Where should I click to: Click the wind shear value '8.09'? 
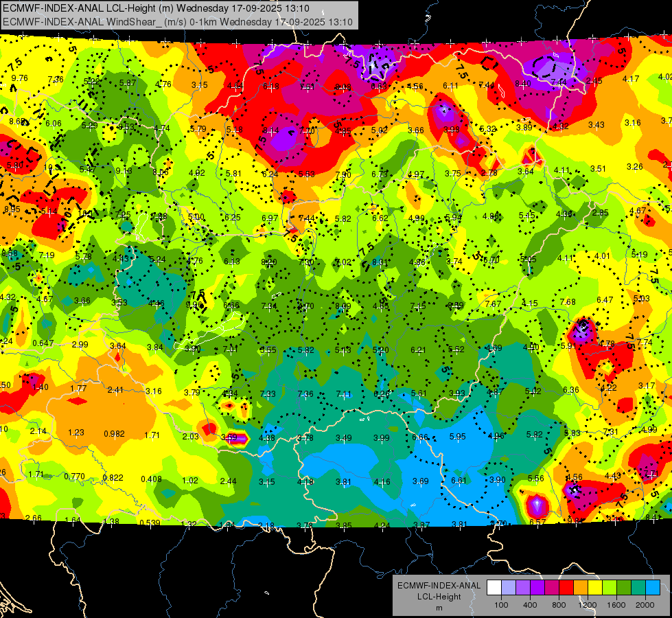point(343,306)
